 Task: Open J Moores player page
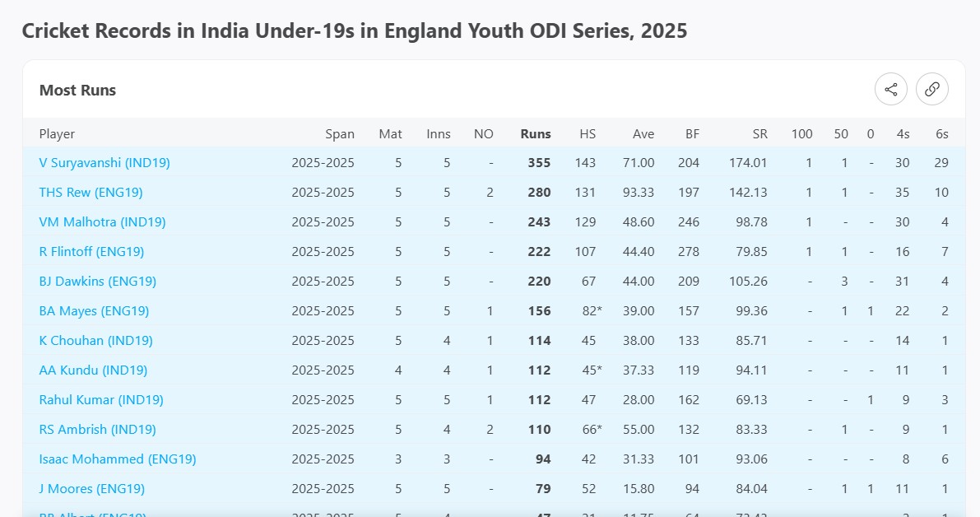coord(91,489)
